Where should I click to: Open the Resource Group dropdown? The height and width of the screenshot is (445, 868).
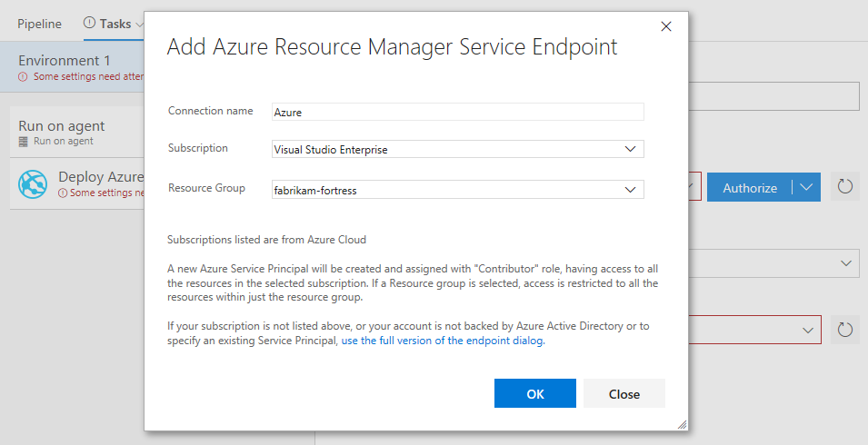tap(631, 189)
